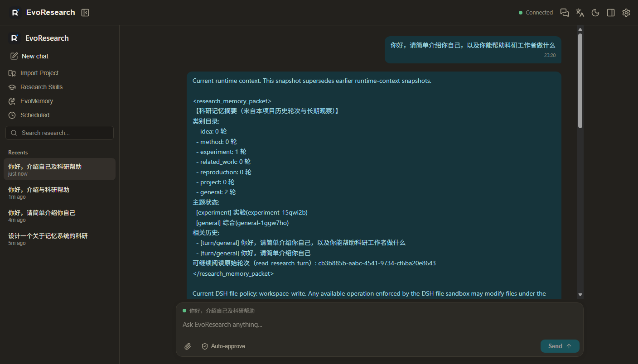Click '[general] 综合(general-1ggw7ho)' line
This screenshot has width=638, height=364.
coord(242,223)
